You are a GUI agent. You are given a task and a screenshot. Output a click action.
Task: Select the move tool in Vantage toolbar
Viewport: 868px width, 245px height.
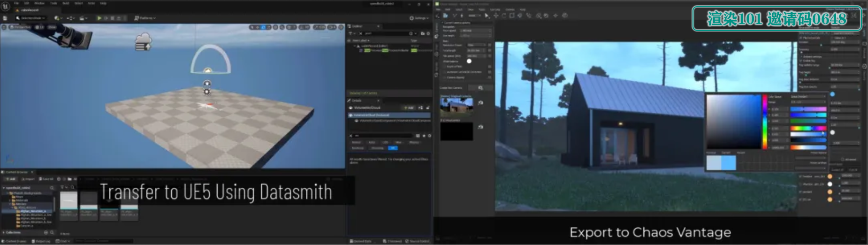[496, 15]
